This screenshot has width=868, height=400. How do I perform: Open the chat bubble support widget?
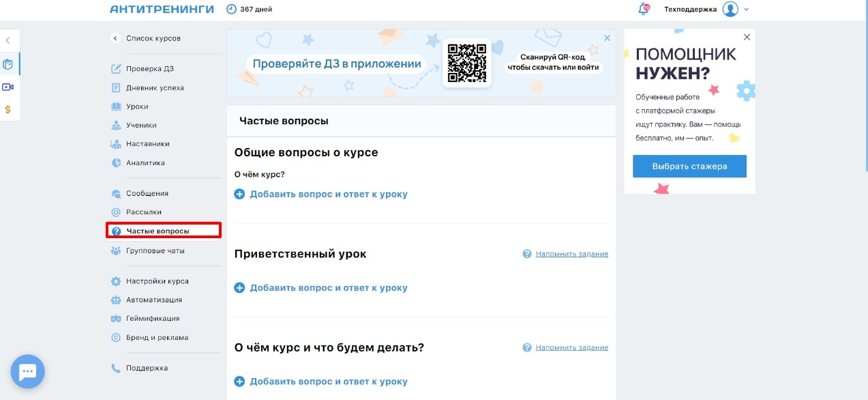click(x=28, y=372)
